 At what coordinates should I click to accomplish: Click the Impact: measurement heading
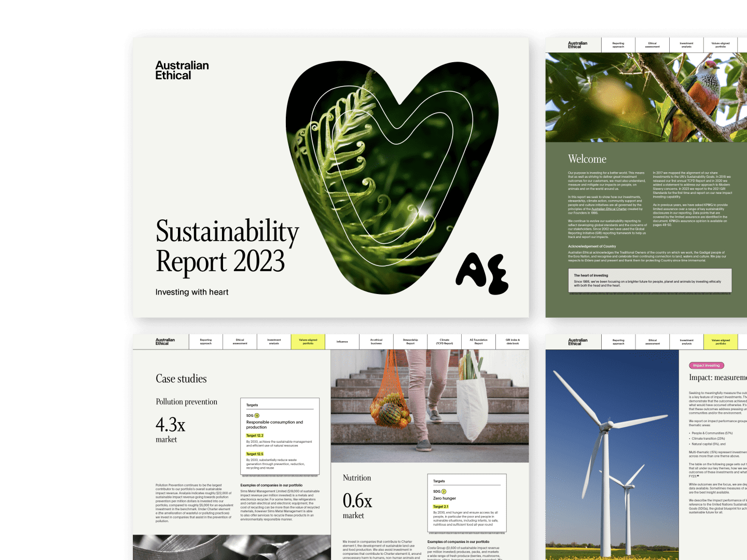[x=718, y=377]
